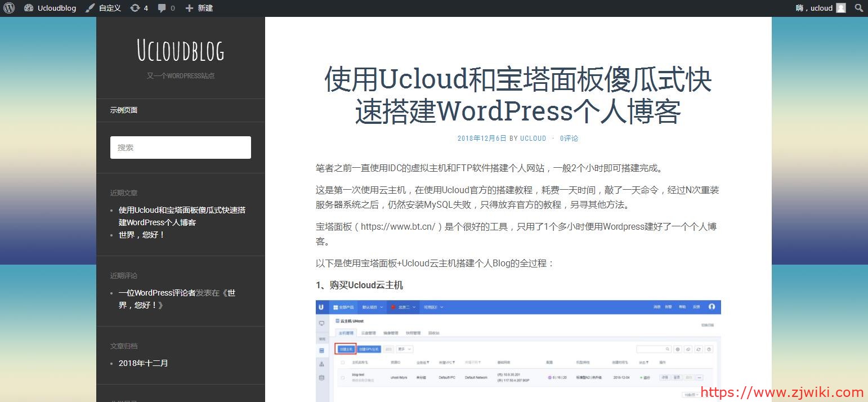Open the updates icon showing 4
Viewport: 868px width, 402px height.
coord(135,8)
